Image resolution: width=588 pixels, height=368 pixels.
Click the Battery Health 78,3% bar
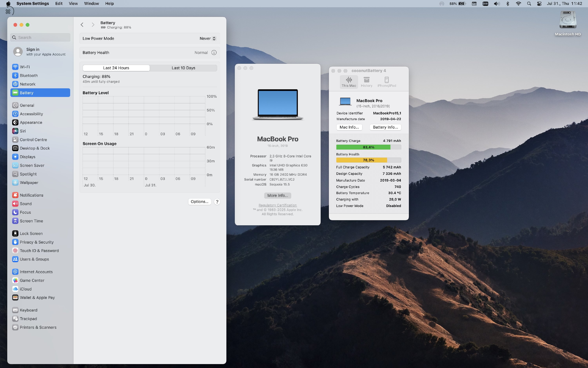click(x=369, y=160)
